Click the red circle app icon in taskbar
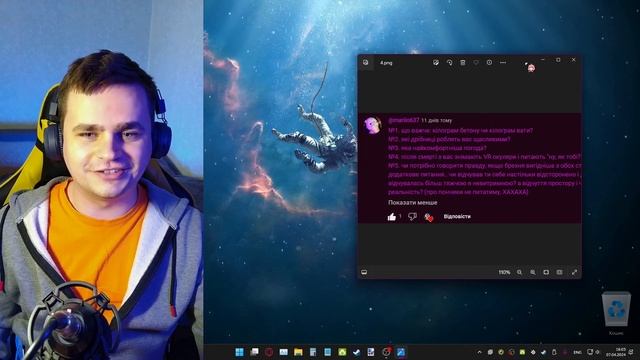 pyautogui.click(x=269, y=352)
